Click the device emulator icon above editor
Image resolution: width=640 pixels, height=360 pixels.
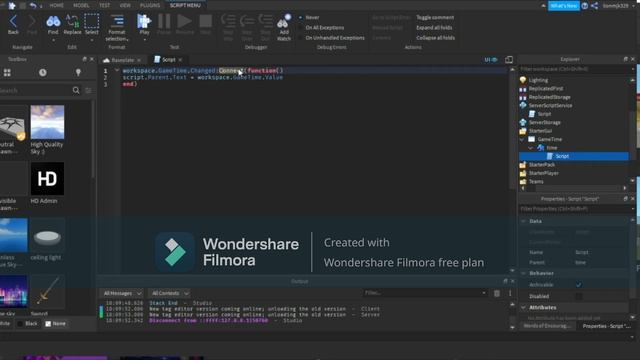tap(509, 60)
